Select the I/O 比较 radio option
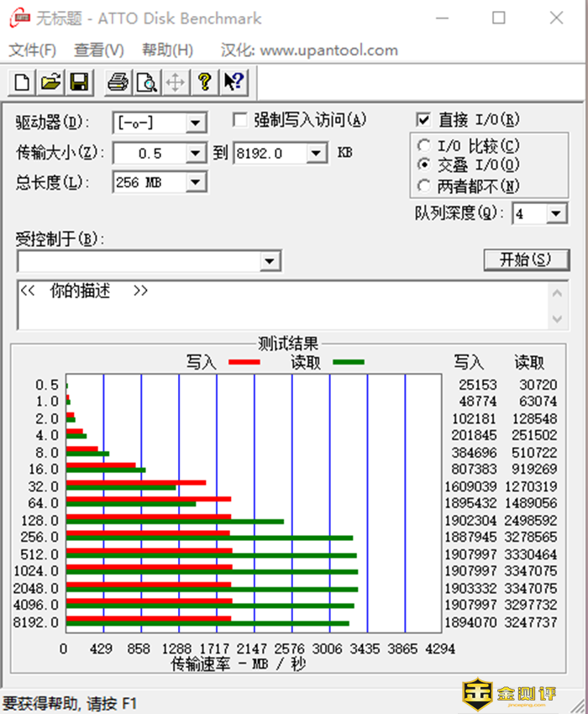This screenshot has height=714, width=588. (x=424, y=145)
